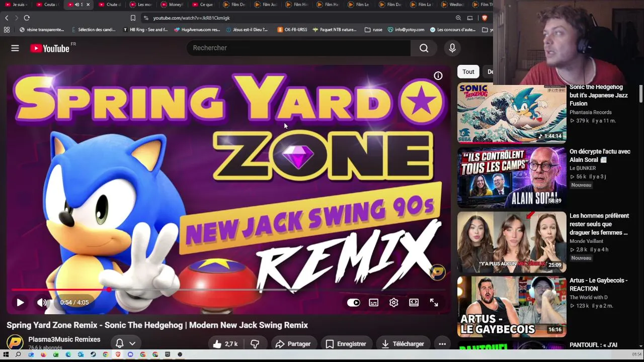Switch to the 'Ceuta' tab

click(x=47, y=5)
